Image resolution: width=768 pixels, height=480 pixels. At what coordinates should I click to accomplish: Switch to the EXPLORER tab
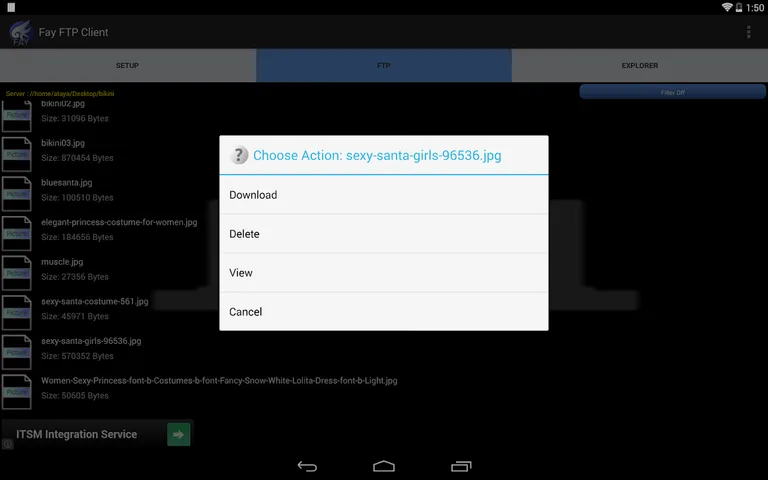tap(640, 65)
